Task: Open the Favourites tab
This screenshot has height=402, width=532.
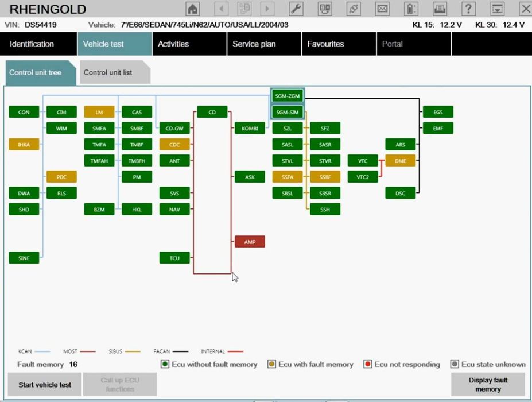Action: [x=339, y=44]
